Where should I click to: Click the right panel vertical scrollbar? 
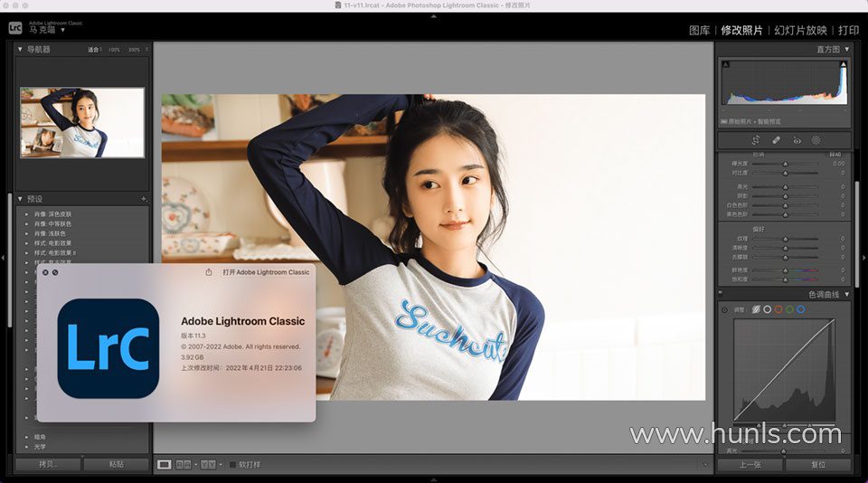coord(857,232)
